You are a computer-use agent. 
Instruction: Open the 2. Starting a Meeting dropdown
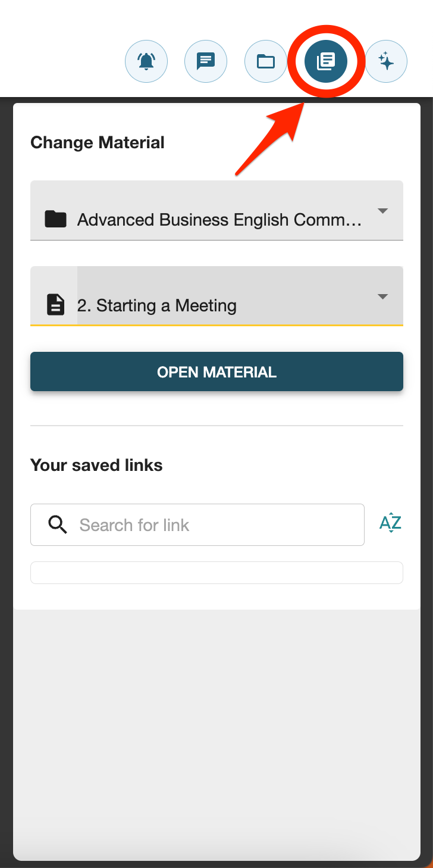(x=216, y=296)
